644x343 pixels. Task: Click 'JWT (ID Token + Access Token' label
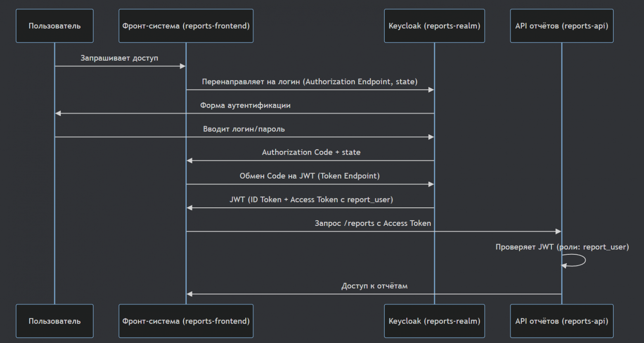pyautogui.click(x=311, y=200)
